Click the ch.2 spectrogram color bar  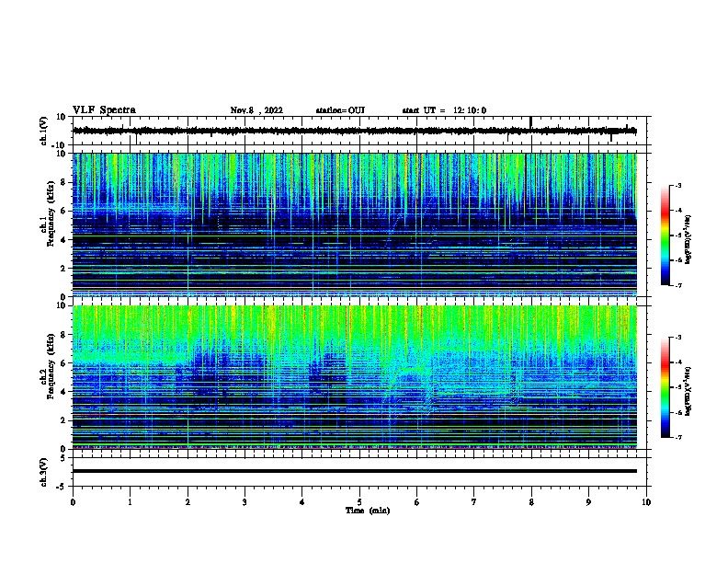[x=665, y=387]
